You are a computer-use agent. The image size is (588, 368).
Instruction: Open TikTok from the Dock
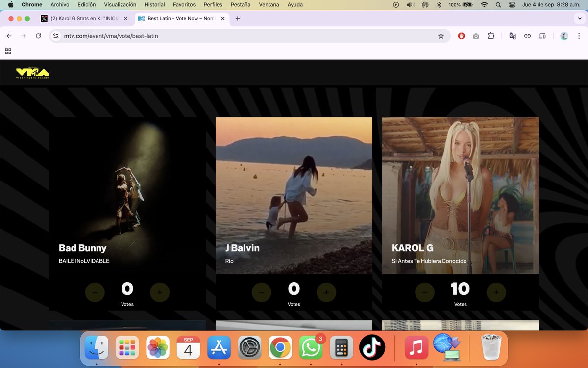(372, 348)
